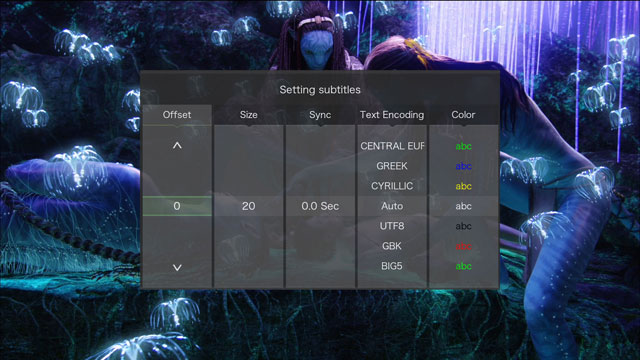Viewport: 640px width, 360px height.
Task: Pick the yellow abc subtitle color
Action: click(x=463, y=186)
